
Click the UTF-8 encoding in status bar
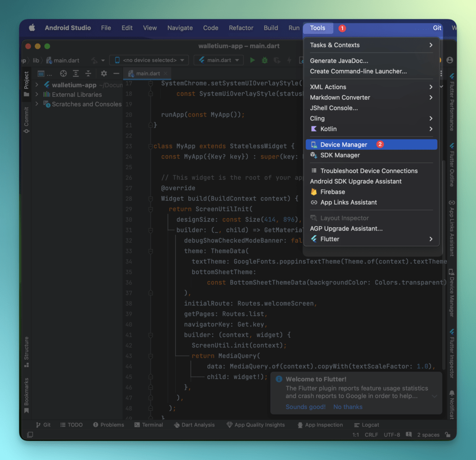coord(391,435)
